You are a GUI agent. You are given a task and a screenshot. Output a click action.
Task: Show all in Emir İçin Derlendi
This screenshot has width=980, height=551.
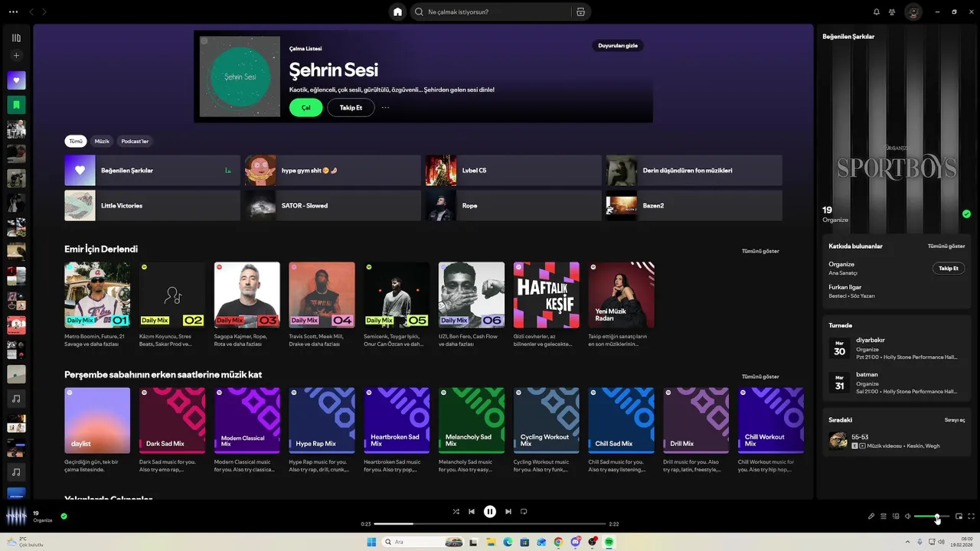point(760,251)
